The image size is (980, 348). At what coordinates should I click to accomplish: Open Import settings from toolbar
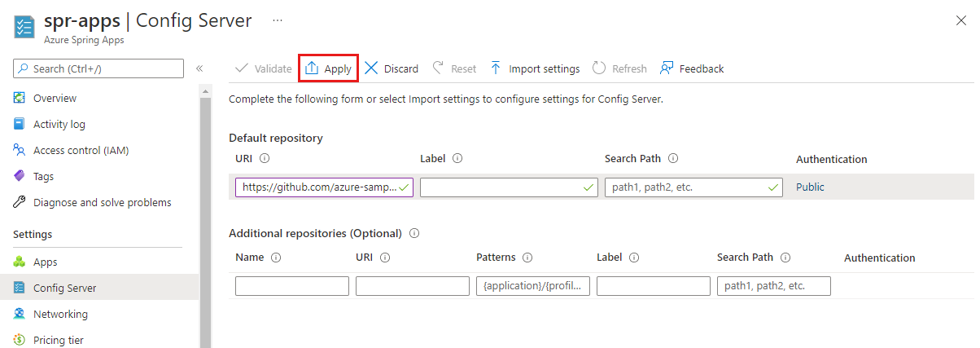pos(535,68)
